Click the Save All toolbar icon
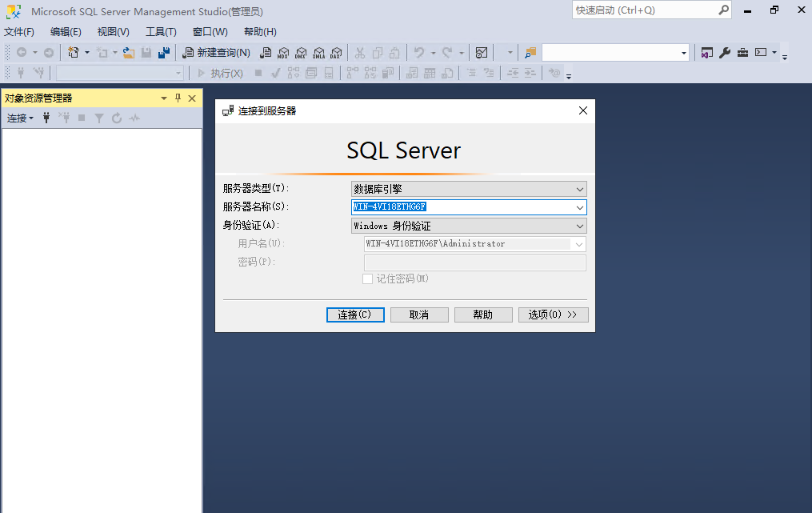 164,52
